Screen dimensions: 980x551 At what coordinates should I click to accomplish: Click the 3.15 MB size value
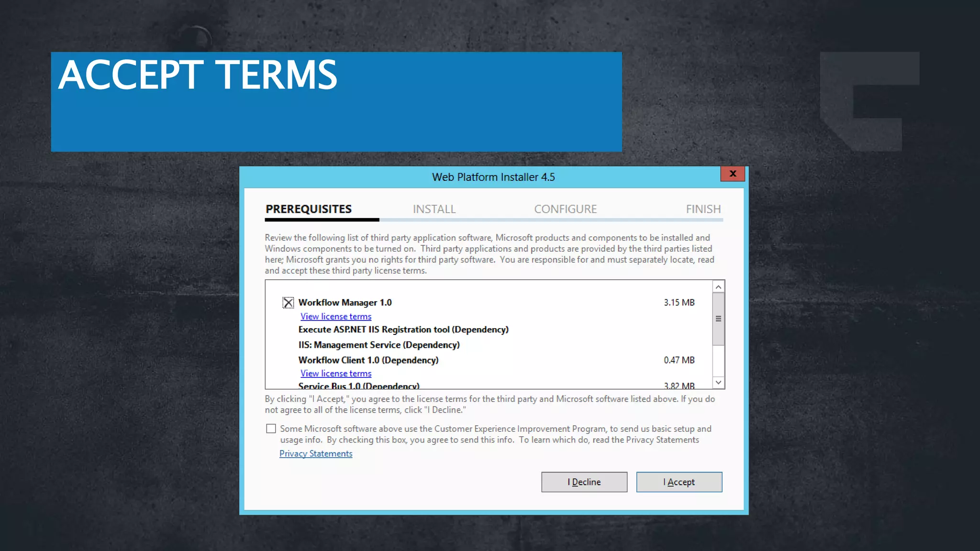tap(679, 302)
